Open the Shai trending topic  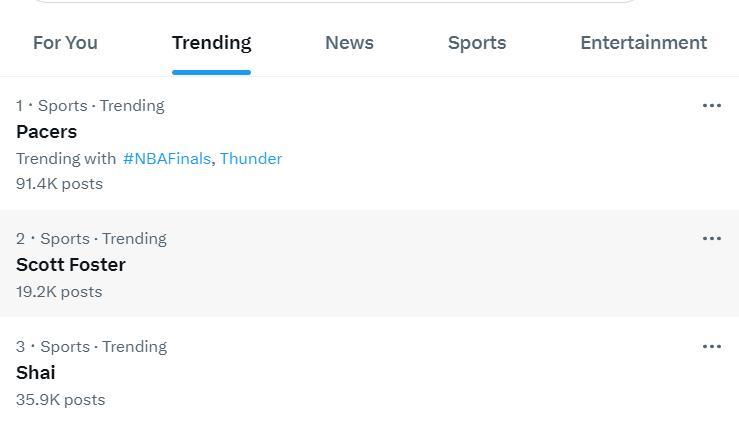(36, 373)
